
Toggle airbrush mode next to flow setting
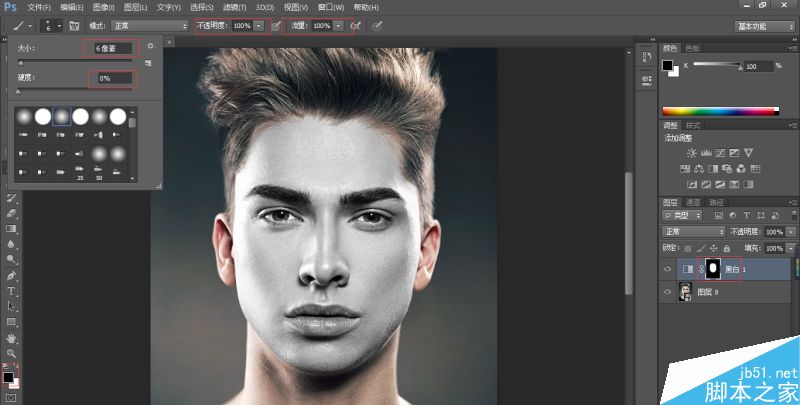point(356,26)
